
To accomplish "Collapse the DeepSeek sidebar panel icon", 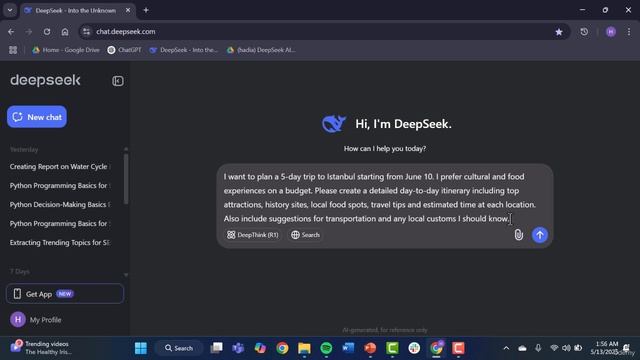I will click(118, 81).
